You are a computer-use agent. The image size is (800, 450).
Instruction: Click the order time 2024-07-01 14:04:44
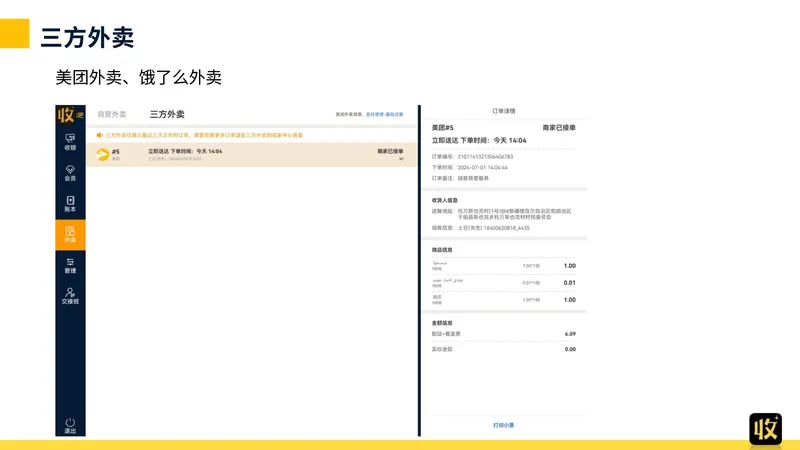(x=482, y=167)
